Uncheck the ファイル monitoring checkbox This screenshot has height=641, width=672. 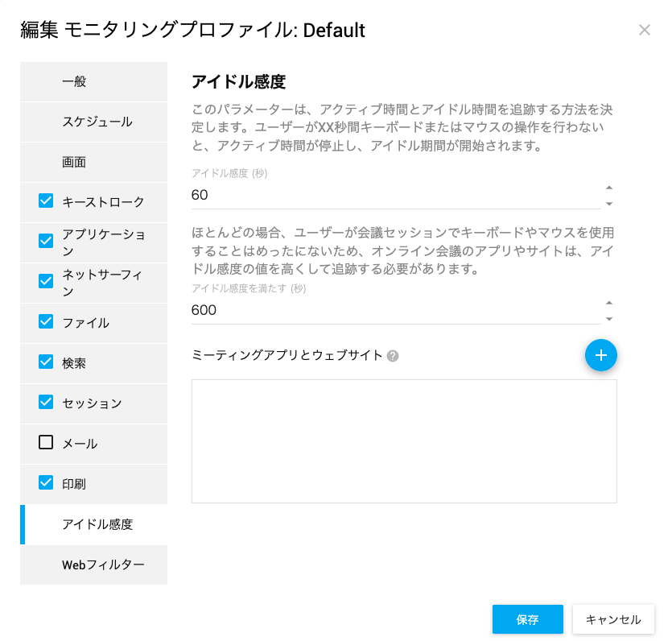pyautogui.click(x=46, y=321)
